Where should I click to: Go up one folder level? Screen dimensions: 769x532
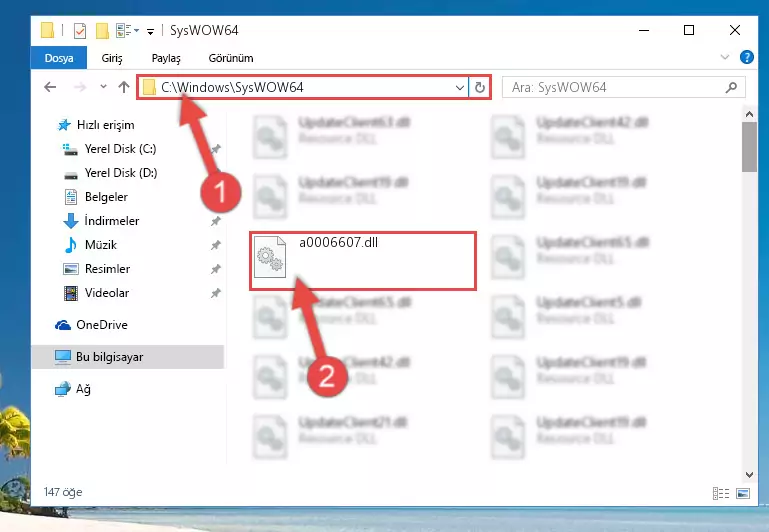[124, 87]
